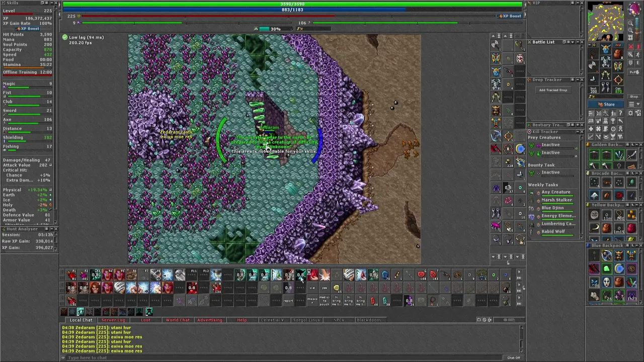Click the Stop button
The width and height of the screenshot is (644, 362).
pyautogui.click(x=634, y=97)
